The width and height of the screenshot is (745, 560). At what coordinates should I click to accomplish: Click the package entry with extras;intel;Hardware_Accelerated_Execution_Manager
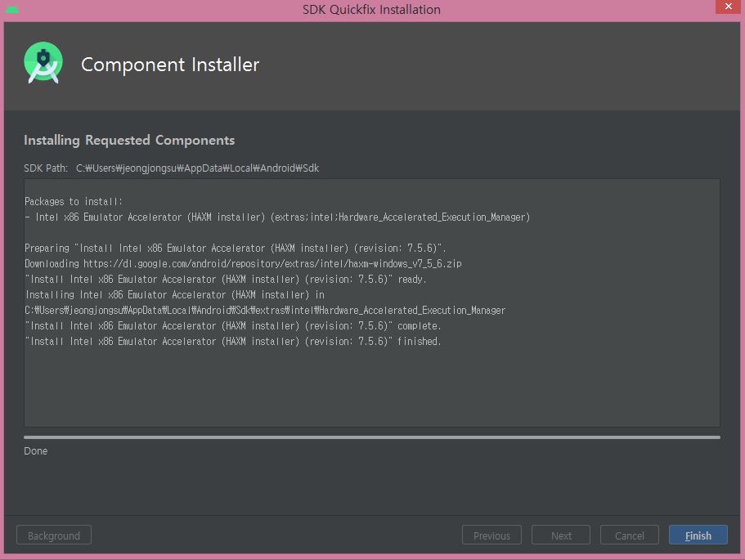(277, 217)
